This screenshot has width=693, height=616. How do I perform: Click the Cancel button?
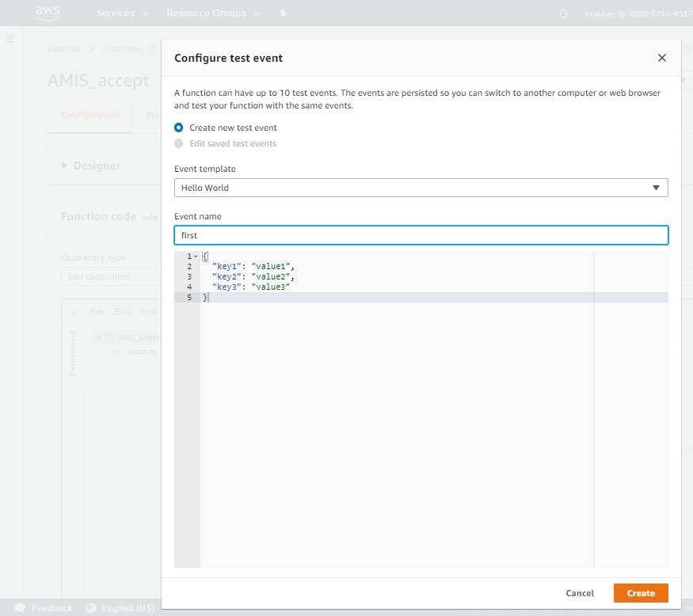(x=580, y=593)
